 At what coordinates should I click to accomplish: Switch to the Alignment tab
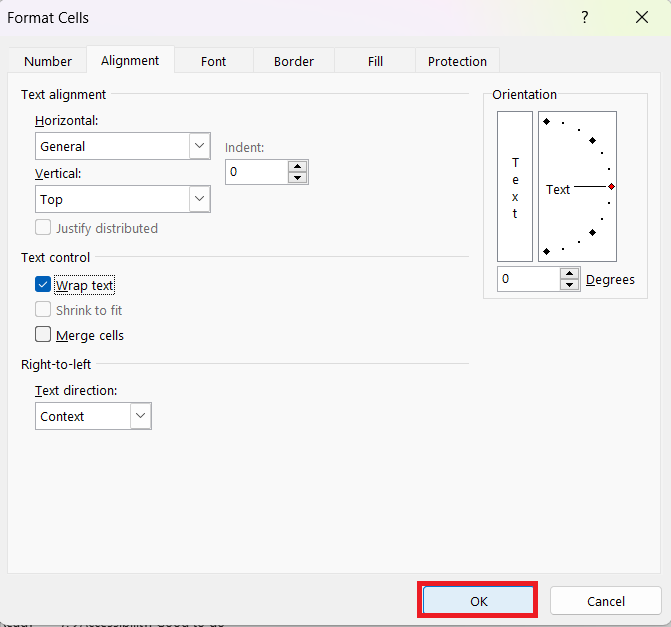(x=130, y=60)
